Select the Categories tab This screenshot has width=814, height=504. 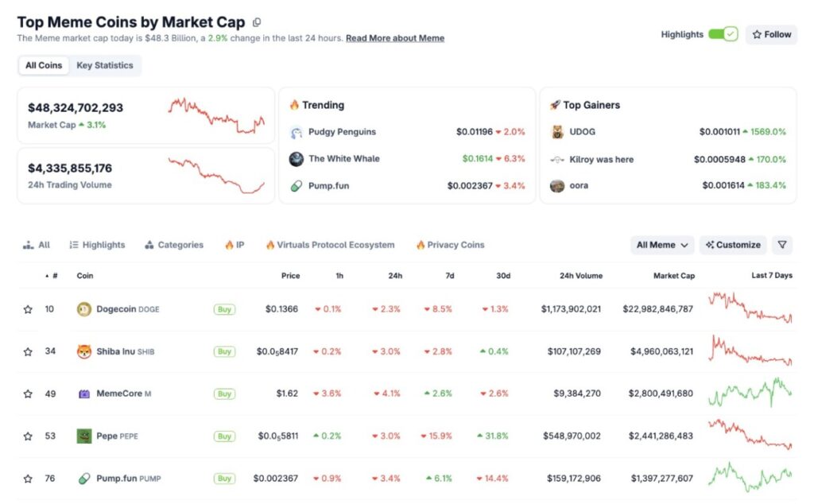174,245
